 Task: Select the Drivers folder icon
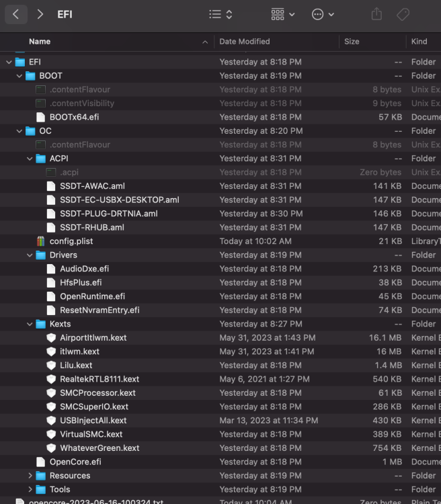pyautogui.click(x=40, y=255)
